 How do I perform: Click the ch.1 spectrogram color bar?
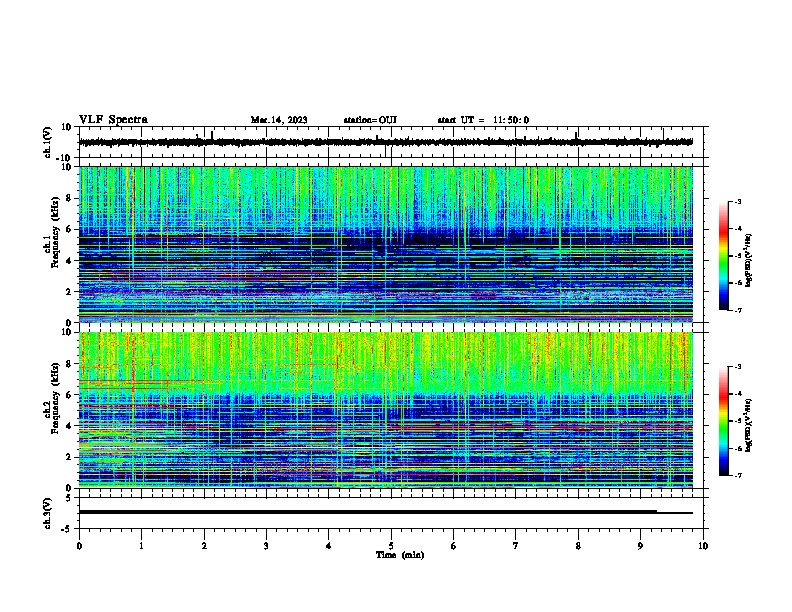coord(724,256)
